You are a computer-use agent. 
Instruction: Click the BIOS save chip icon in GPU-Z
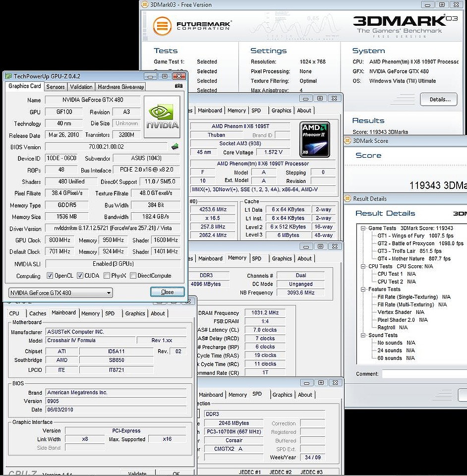coord(175,147)
